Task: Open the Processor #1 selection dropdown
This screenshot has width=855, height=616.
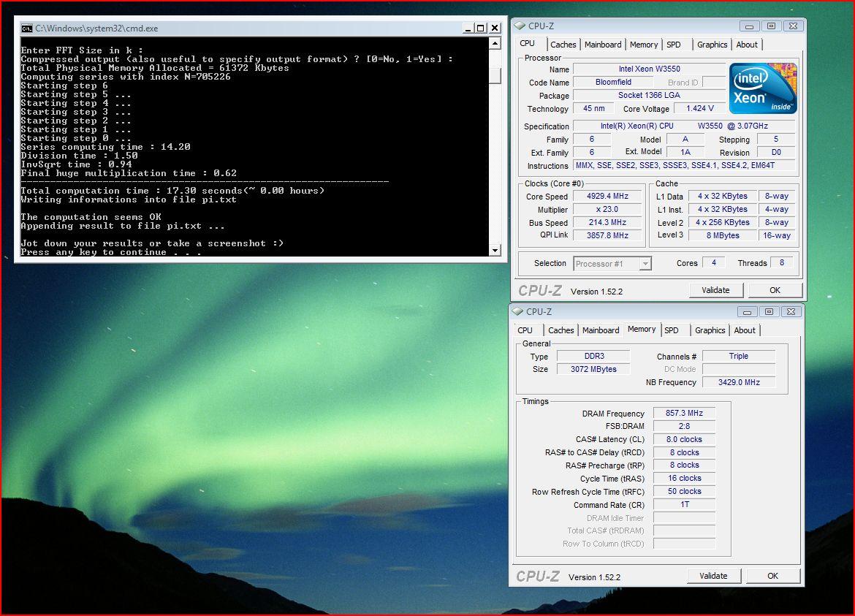Action: (x=645, y=264)
